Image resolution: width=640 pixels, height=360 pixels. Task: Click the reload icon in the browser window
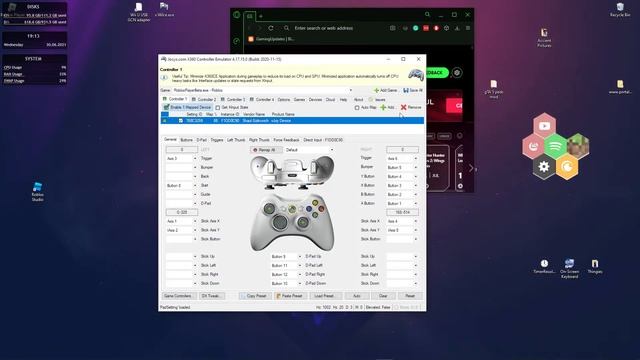click(x=271, y=28)
